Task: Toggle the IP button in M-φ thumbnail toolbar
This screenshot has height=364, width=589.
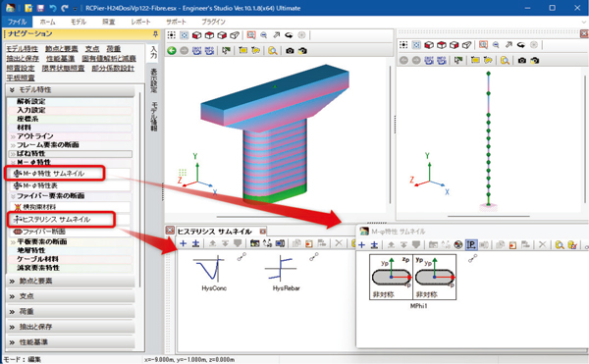Action: [470, 245]
